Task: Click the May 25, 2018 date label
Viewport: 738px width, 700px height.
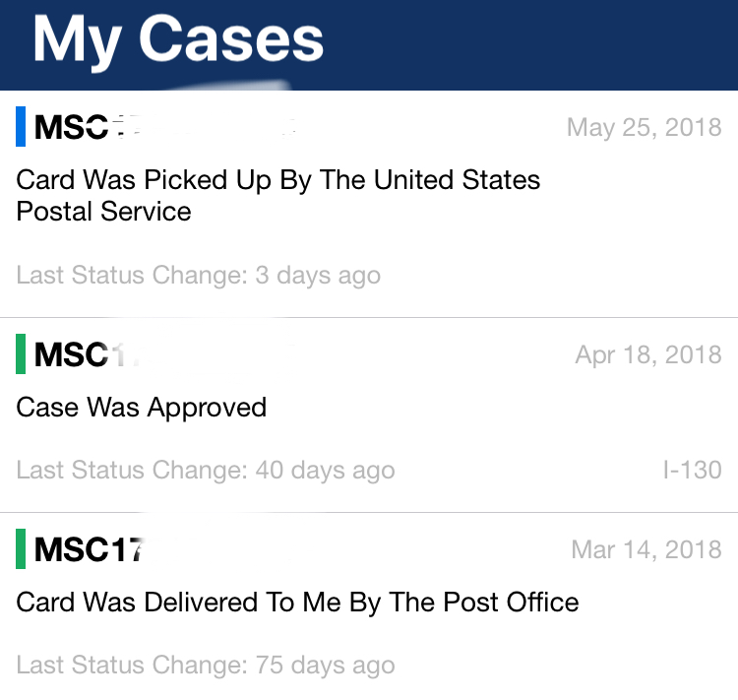Action: 644,127
